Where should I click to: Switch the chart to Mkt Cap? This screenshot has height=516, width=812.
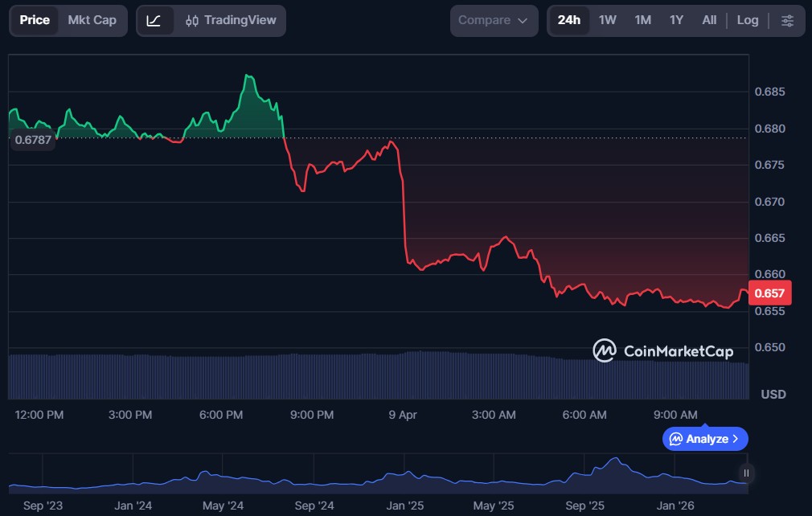point(92,20)
